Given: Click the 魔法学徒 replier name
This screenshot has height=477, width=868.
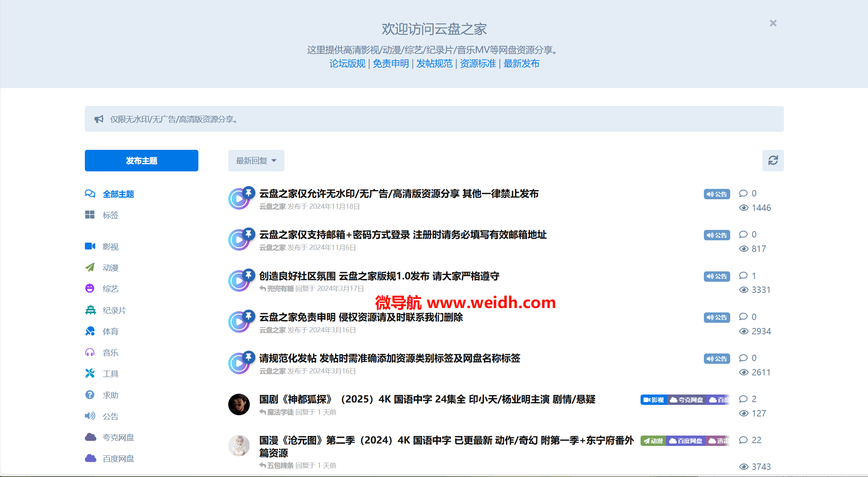Looking at the screenshot, I should (x=280, y=412).
